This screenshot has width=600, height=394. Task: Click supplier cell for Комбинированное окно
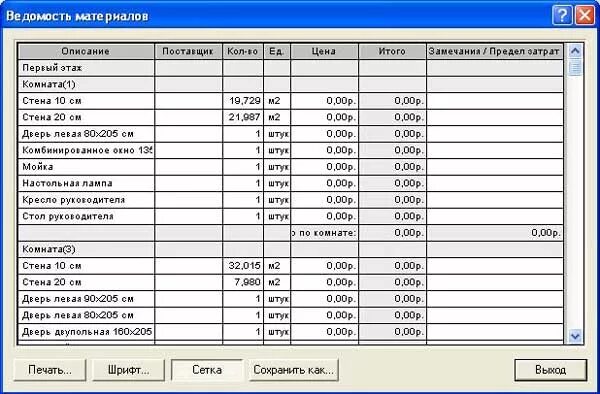click(188, 150)
